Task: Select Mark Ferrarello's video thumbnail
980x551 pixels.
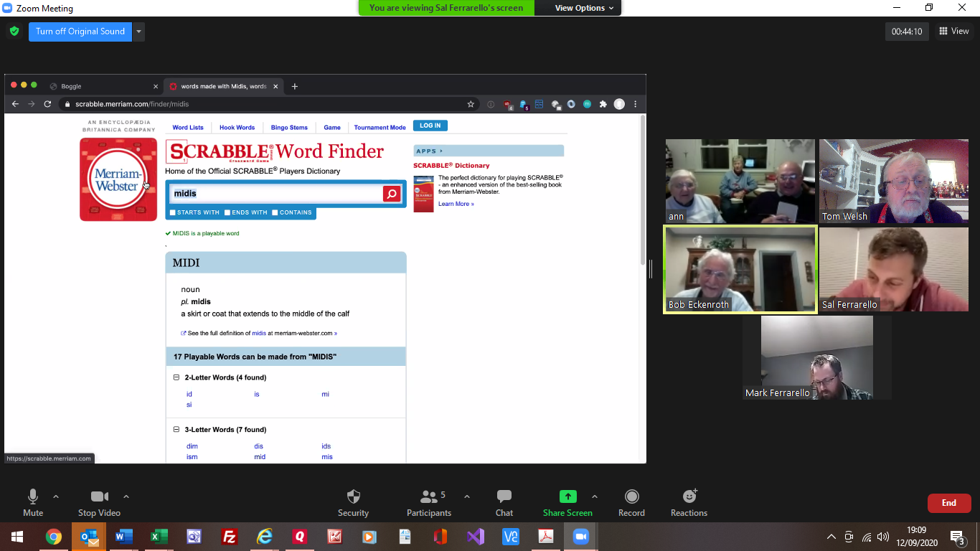Action: click(817, 357)
